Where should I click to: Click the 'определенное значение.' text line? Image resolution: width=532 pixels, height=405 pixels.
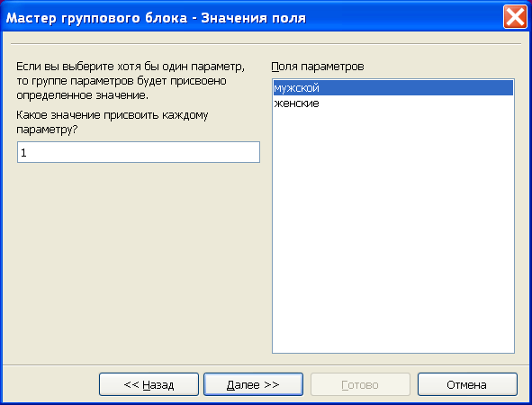[83, 95]
